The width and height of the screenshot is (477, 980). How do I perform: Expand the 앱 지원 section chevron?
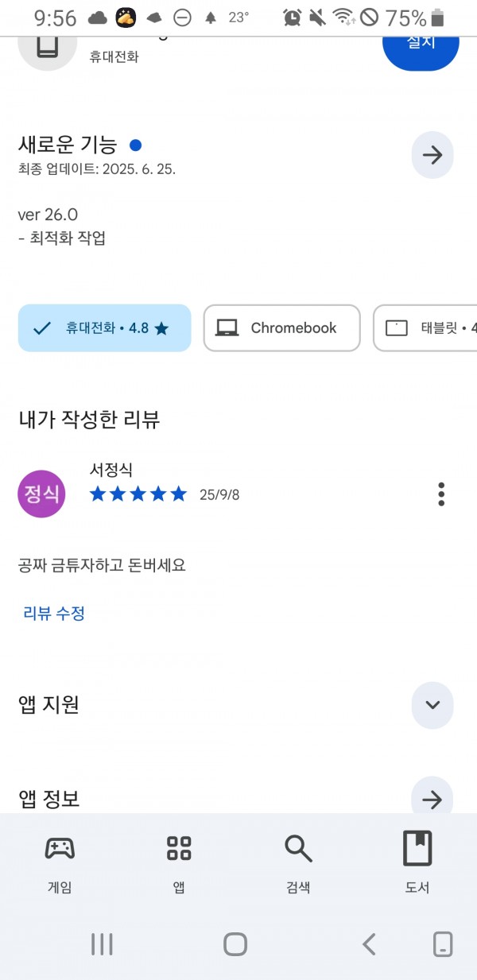click(x=432, y=705)
